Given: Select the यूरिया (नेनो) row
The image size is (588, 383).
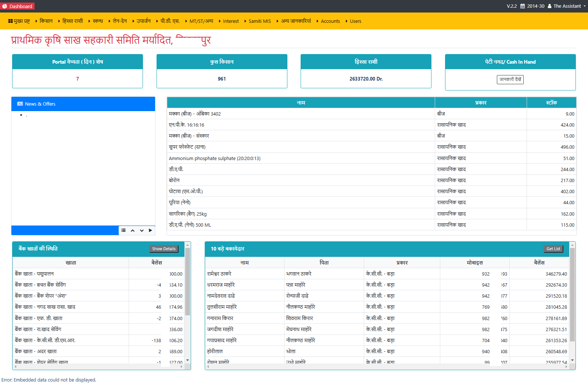Looking at the screenshot, I should pyautogui.click(x=372, y=202).
